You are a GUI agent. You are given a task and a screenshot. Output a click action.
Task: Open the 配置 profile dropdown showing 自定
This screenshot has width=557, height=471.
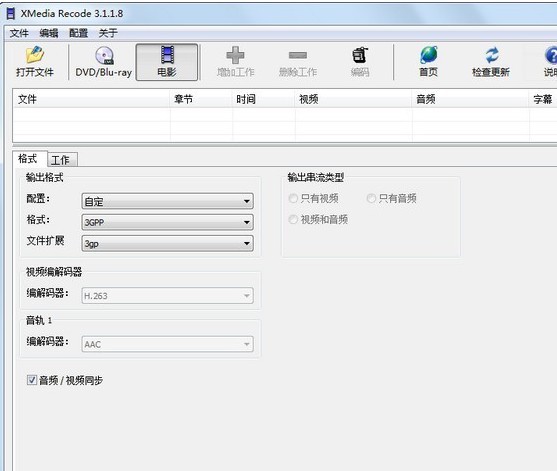coord(167,201)
